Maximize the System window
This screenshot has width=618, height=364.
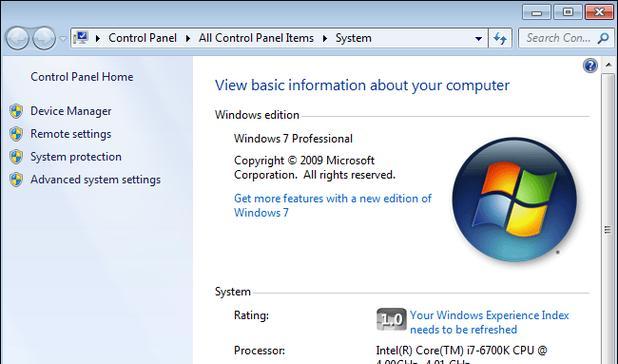[x=568, y=12]
